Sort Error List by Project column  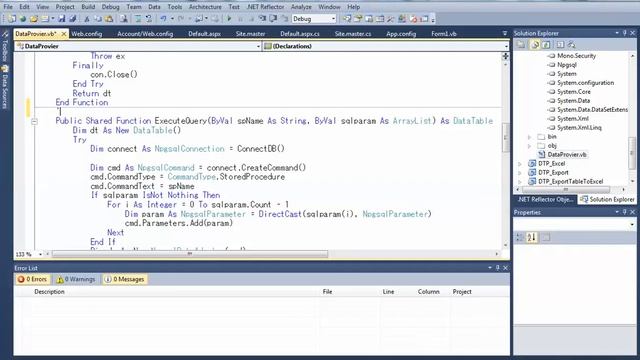point(462,292)
